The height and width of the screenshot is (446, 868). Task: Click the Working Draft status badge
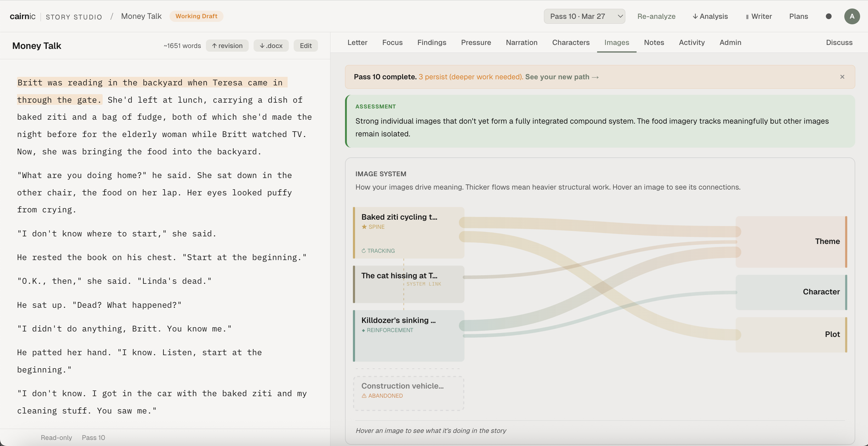(196, 16)
